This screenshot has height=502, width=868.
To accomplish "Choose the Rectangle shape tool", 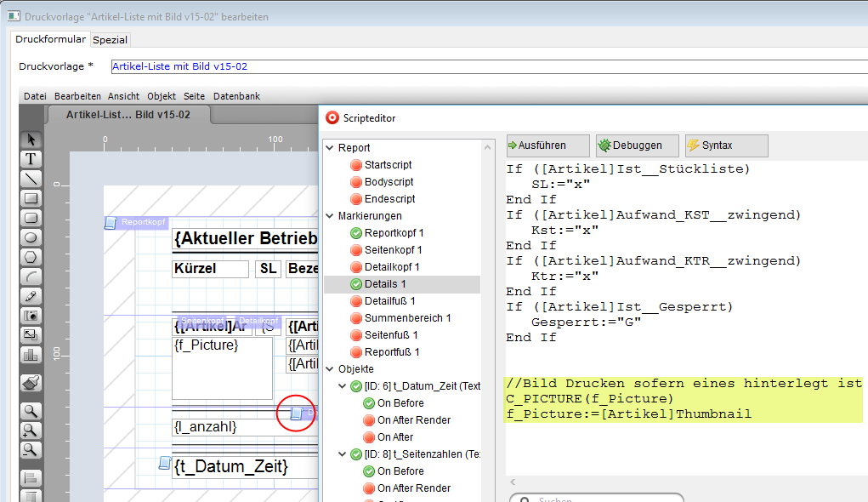I will pos(31,198).
